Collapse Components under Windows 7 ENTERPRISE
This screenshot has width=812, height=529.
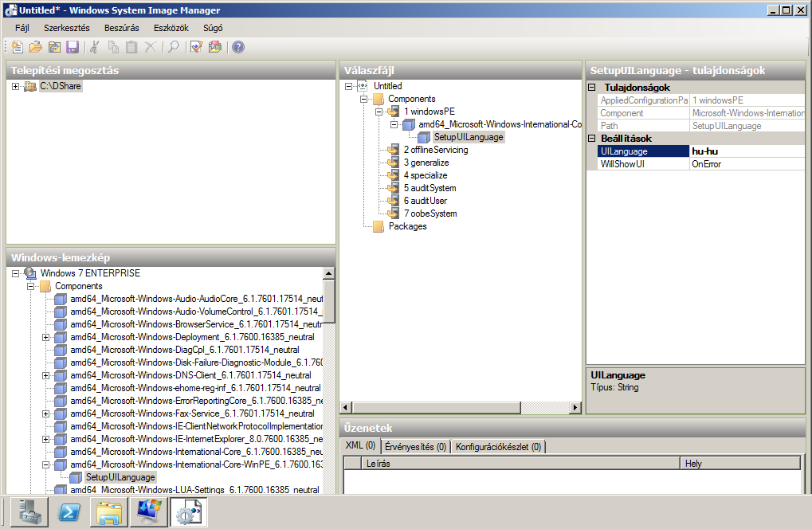coord(30,286)
